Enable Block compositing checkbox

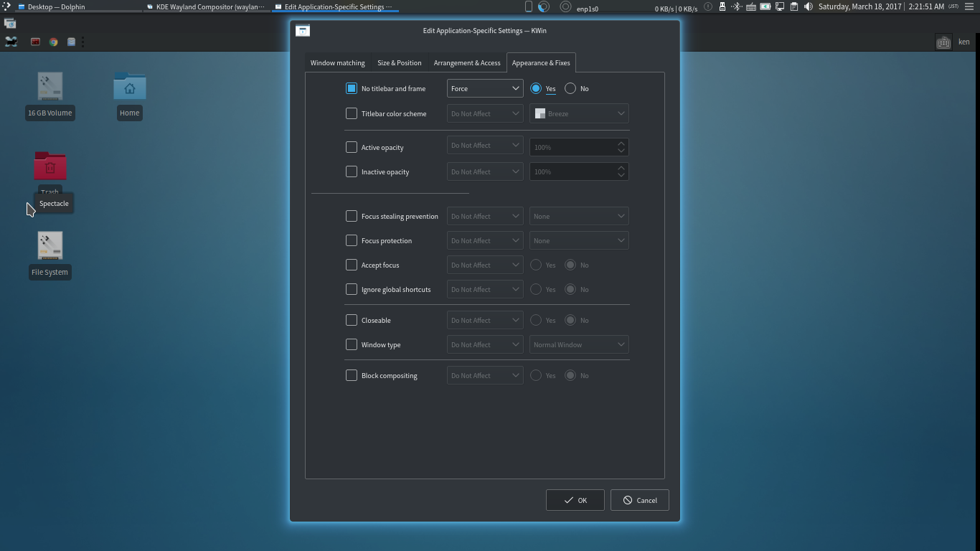tap(352, 375)
